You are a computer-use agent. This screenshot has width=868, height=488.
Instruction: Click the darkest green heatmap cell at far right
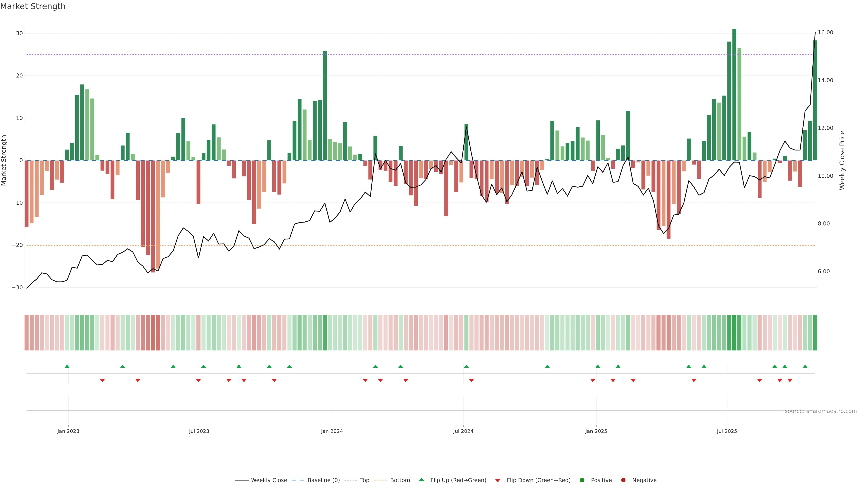(x=815, y=332)
